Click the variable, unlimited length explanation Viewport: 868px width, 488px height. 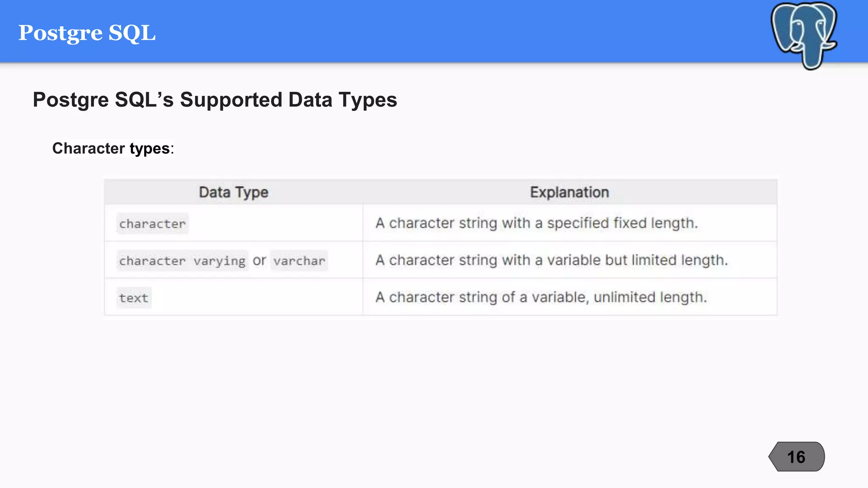(541, 297)
